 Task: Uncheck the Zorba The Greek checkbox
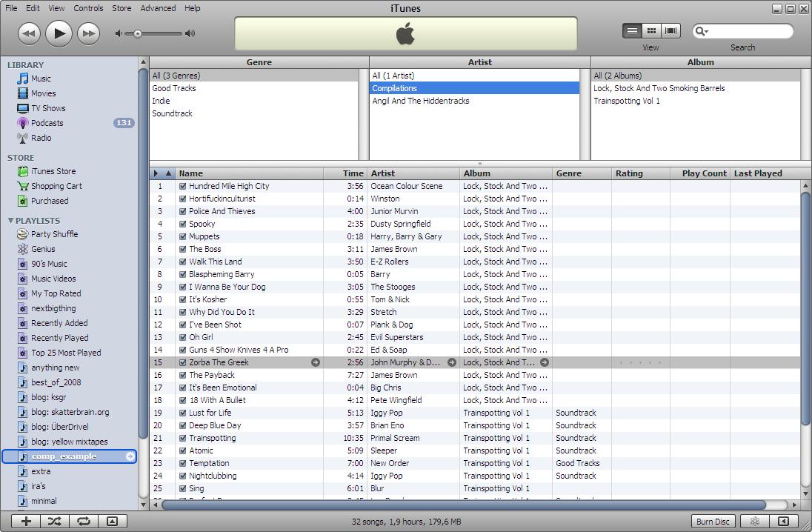pos(182,363)
